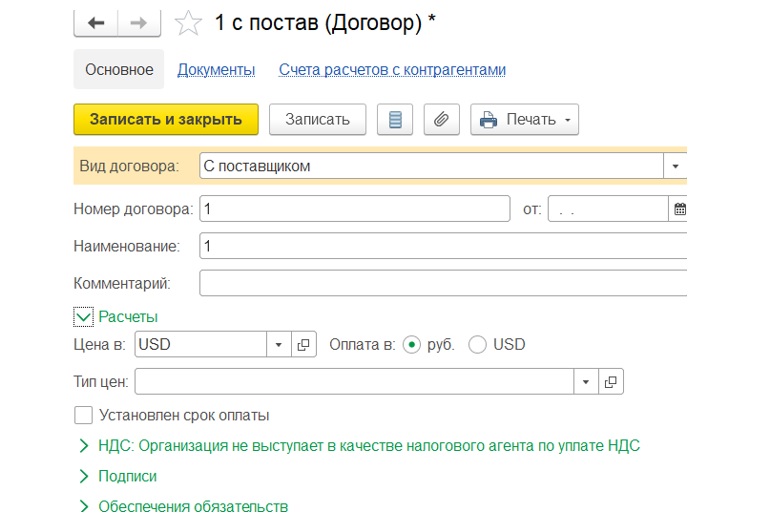Click Записать и закрыть

pyautogui.click(x=166, y=119)
